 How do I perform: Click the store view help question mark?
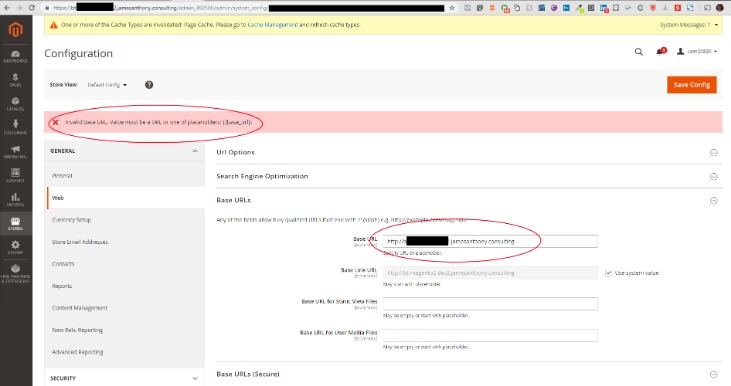click(x=149, y=85)
